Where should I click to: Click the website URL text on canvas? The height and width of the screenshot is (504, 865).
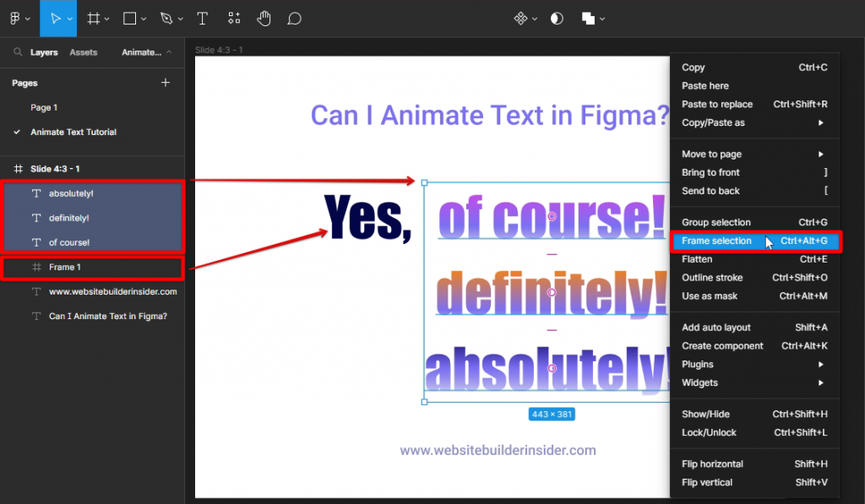(498, 451)
